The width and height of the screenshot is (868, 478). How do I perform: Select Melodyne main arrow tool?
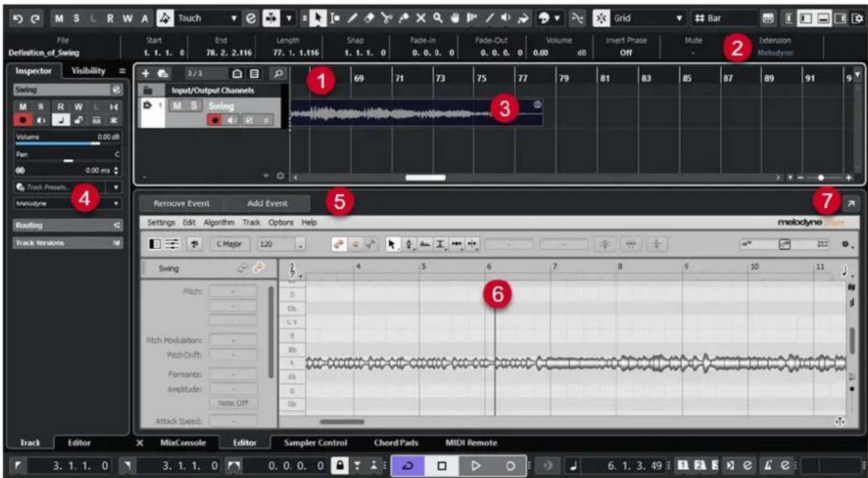[x=392, y=244]
